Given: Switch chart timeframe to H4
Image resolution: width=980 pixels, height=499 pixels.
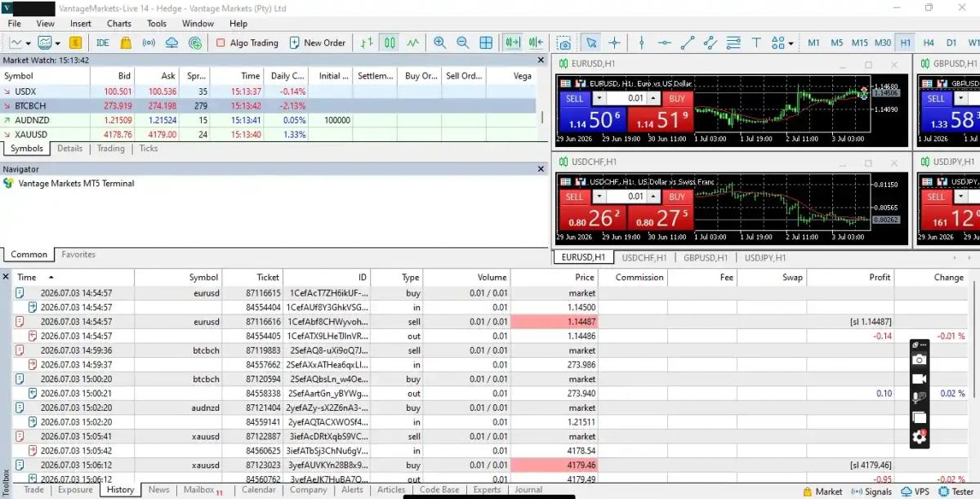Looking at the screenshot, I should (x=929, y=42).
